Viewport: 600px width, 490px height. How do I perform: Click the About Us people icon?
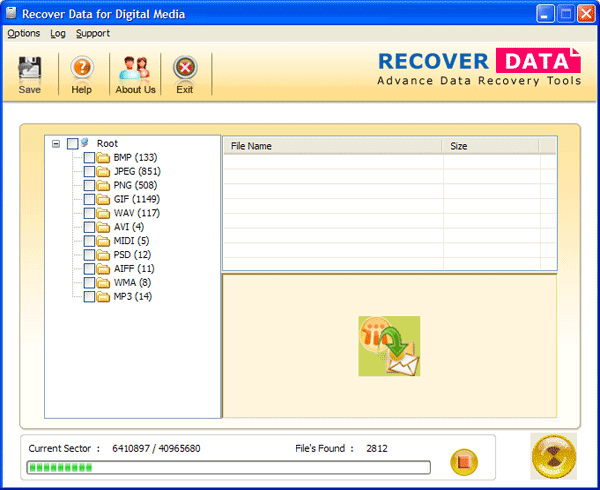[135, 68]
